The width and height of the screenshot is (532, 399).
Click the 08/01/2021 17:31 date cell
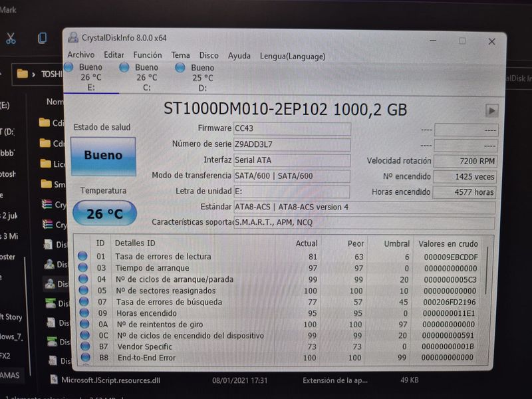point(239,380)
